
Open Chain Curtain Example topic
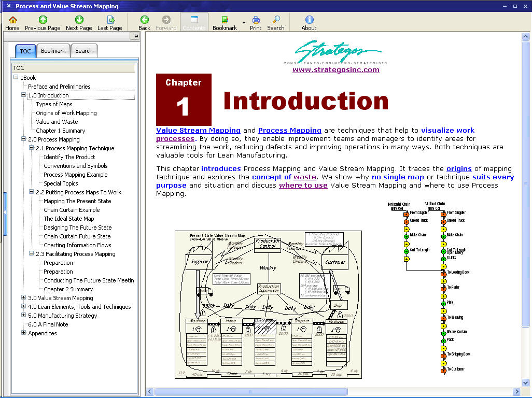pyautogui.click(x=72, y=210)
